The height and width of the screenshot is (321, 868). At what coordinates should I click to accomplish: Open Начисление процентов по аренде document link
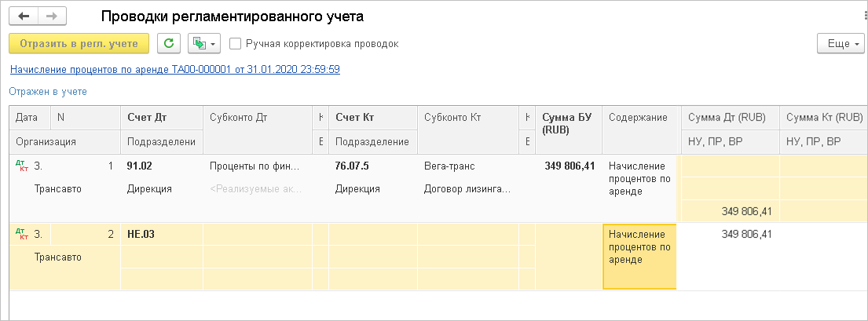(175, 69)
